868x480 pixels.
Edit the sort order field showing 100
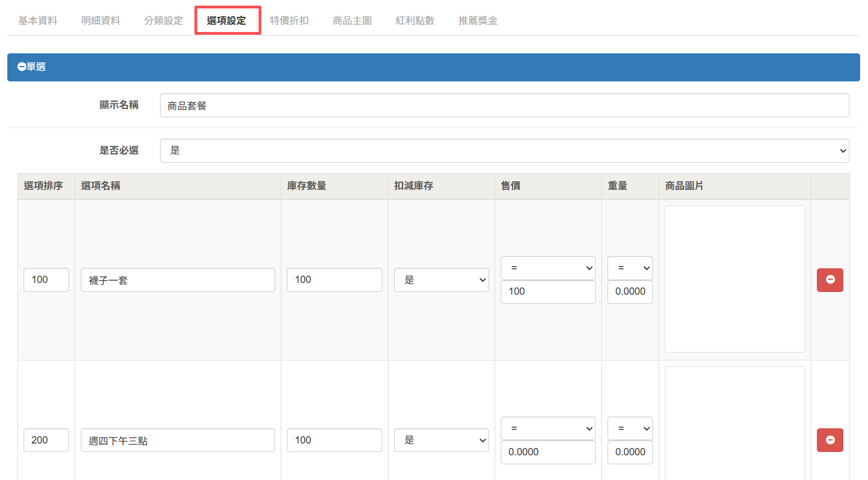point(46,280)
